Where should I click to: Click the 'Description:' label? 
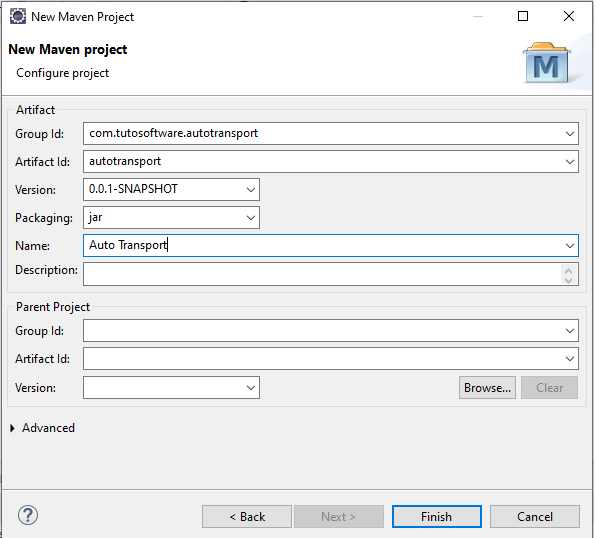click(x=46, y=270)
